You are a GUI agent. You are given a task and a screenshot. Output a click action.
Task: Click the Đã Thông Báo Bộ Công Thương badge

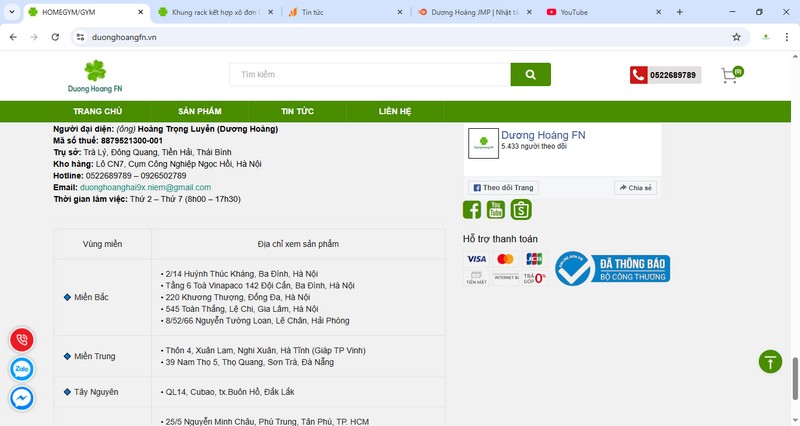pyautogui.click(x=612, y=268)
